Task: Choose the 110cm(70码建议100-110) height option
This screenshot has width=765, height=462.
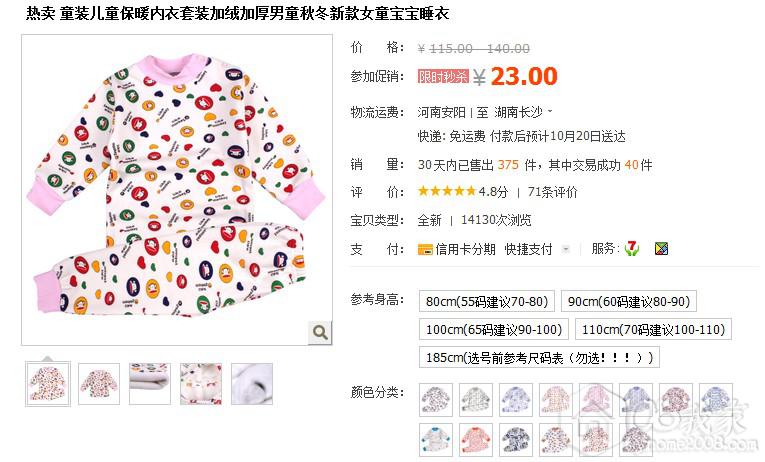Action: [653, 329]
